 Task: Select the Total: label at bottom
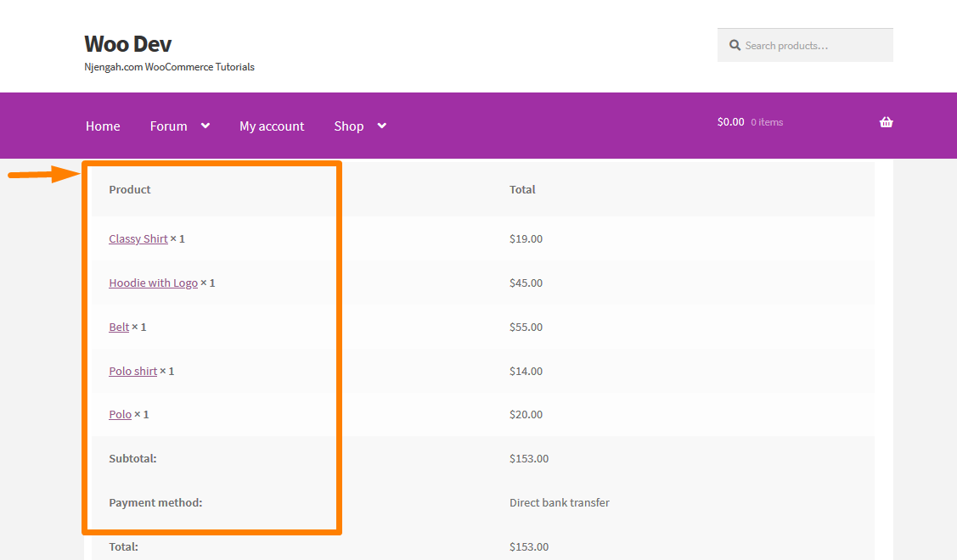click(123, 546)
